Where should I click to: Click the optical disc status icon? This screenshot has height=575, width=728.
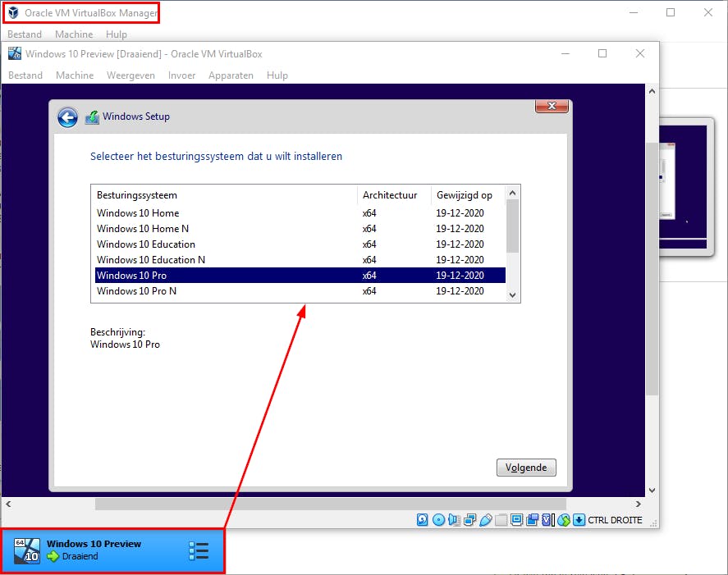438,520
